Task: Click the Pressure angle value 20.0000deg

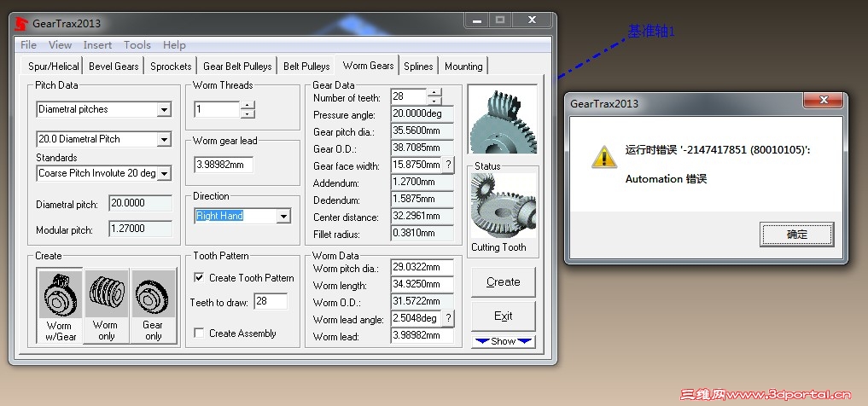Action: click(x=422, y=113)
